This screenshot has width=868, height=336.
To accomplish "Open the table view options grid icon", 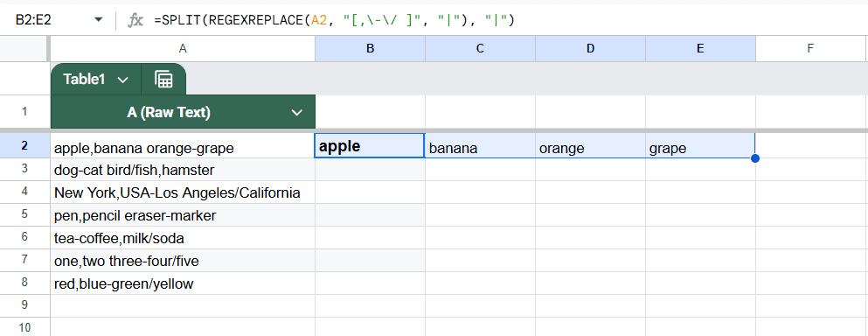I will [x=163, y=80].
